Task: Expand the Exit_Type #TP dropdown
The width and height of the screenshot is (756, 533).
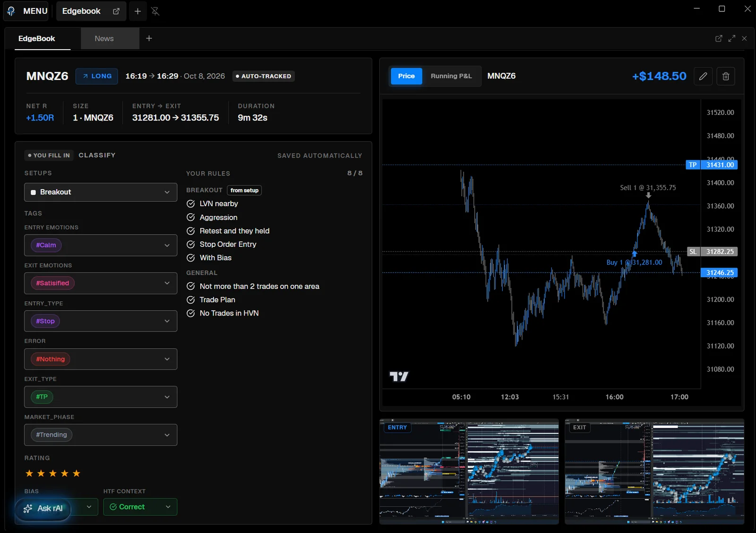Action: click(101, 397)
